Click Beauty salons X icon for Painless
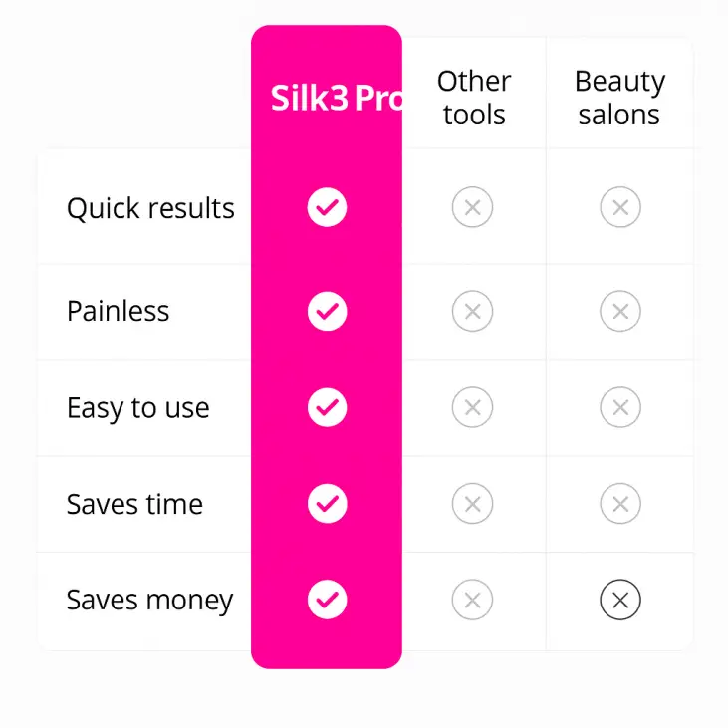The image size is (728, 728). (x=620, y=311)
